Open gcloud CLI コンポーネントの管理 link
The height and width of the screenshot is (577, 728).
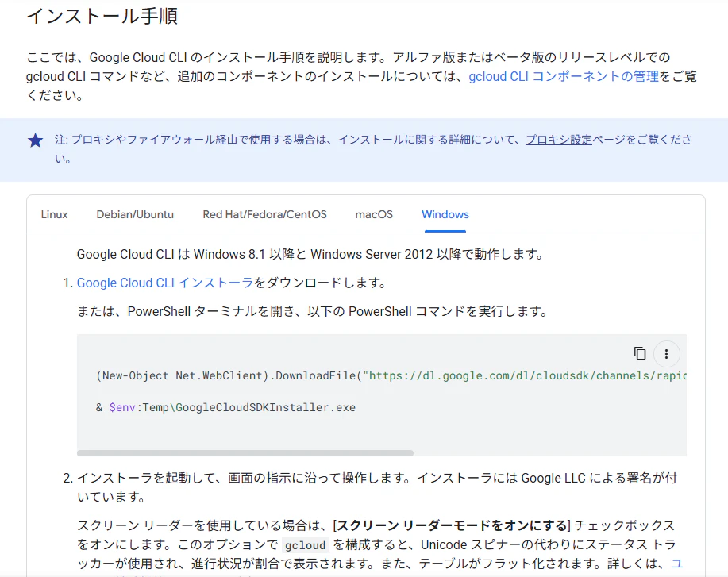click(564, 76)
